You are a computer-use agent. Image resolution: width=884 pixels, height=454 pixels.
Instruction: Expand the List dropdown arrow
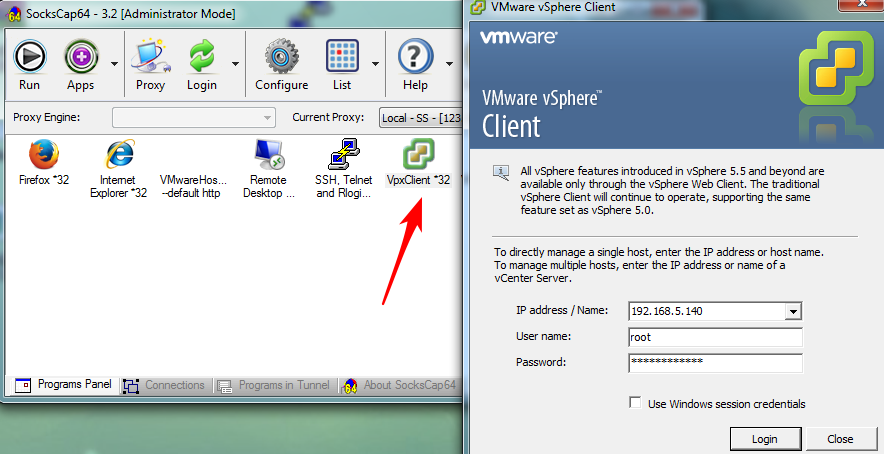coord(375,64)
